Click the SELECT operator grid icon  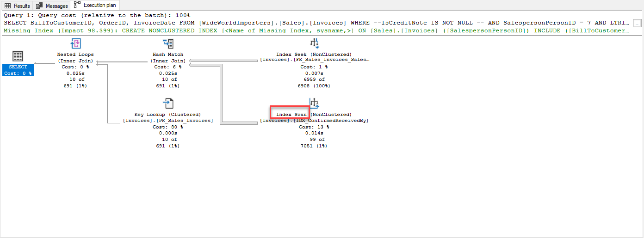point(18,56)
